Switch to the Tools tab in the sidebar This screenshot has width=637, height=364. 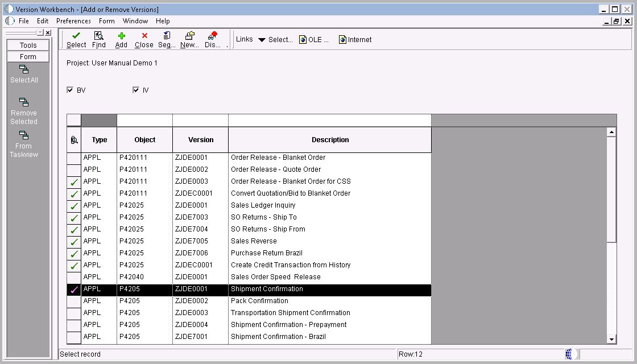27,45
